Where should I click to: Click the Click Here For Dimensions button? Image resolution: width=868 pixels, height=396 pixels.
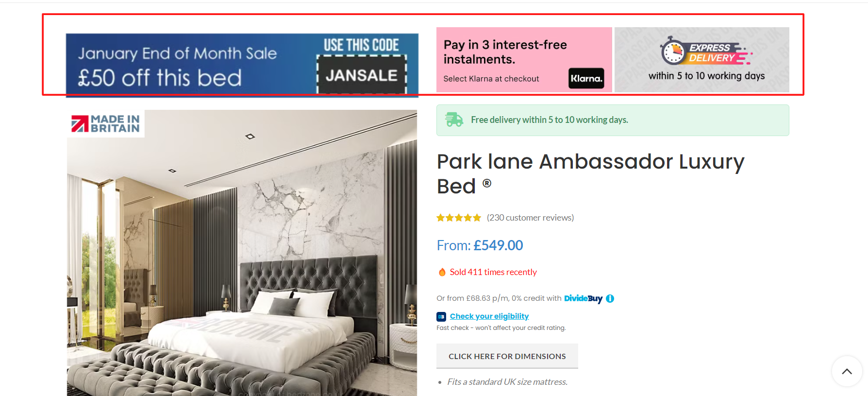click(x=507, y=356)
